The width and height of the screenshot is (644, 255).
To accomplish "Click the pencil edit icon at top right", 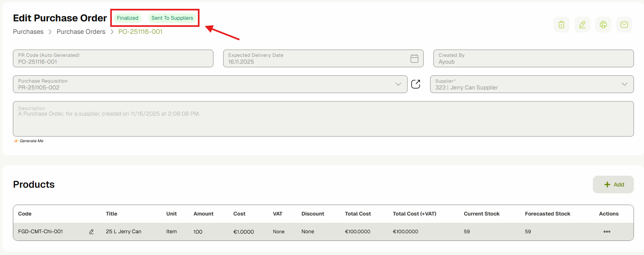I will (582, 25).
